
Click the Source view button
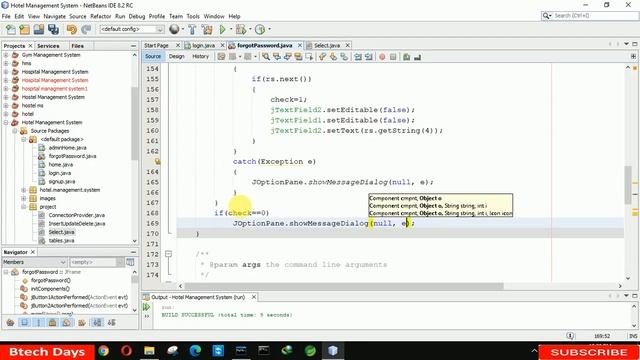[153, 57]
